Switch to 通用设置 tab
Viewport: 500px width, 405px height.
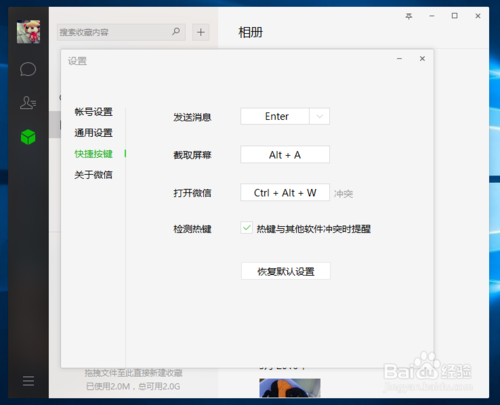click(93, 133)
